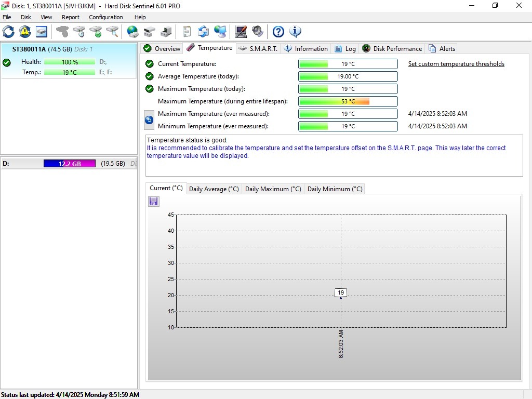Click the Temperature status is good text
532x399 pixels.
click(x=187, y=140)
